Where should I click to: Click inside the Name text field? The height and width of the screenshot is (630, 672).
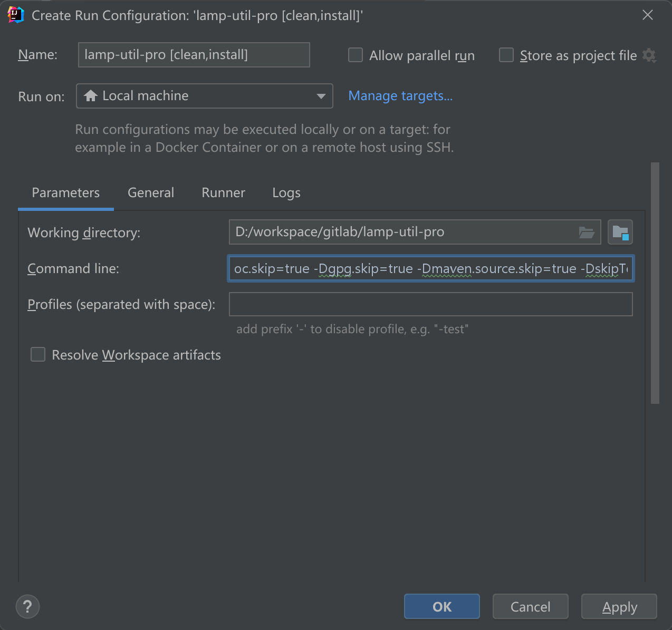(194, 55)
